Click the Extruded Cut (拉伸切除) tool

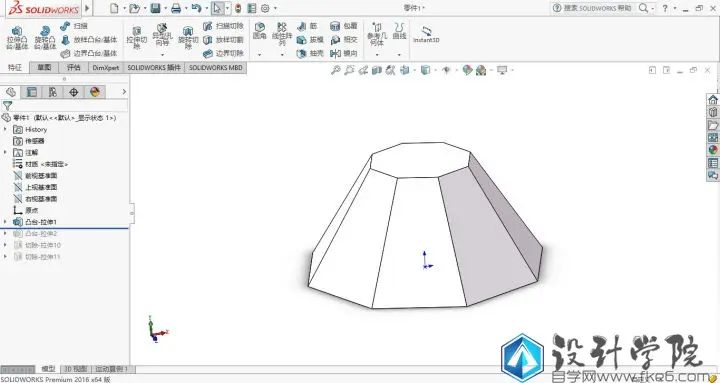click(136, 38)
